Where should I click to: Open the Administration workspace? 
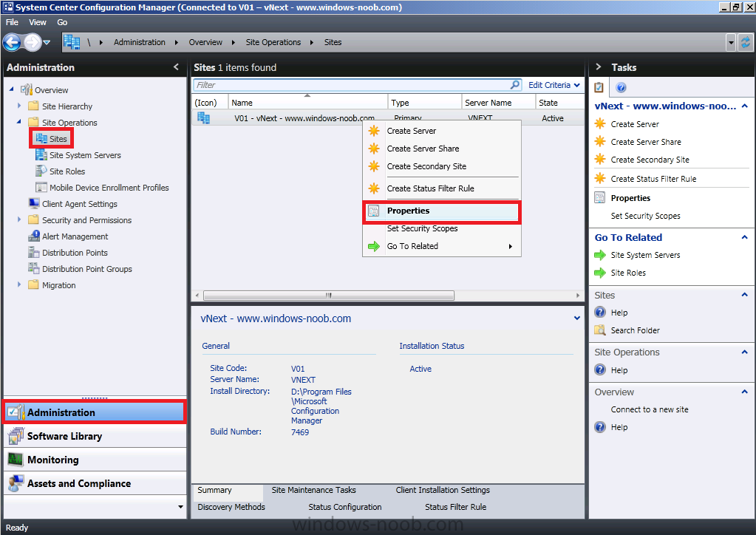95,412
